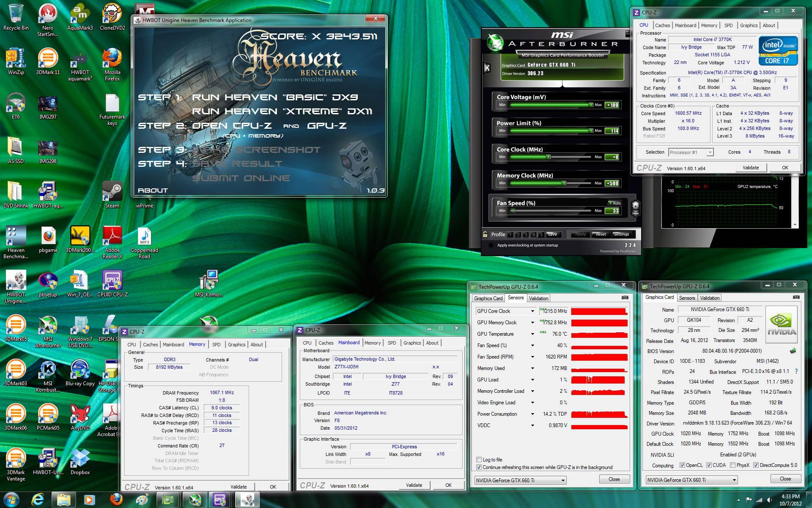Click the BIOS save chip icon in GPU-Z
Image resolution: width=812 pixels, height=508 pixels.
pos(793,351)
